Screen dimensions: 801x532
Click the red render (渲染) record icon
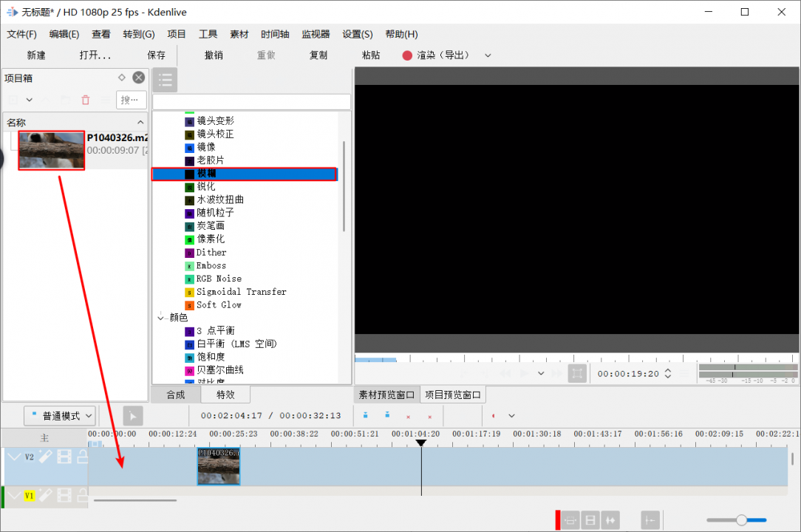407,55
